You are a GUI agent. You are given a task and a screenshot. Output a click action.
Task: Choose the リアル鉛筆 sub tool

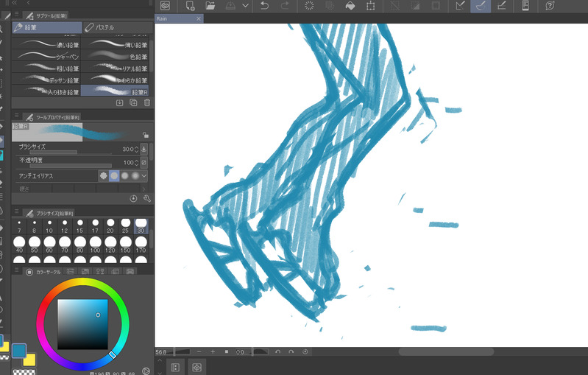115,68
